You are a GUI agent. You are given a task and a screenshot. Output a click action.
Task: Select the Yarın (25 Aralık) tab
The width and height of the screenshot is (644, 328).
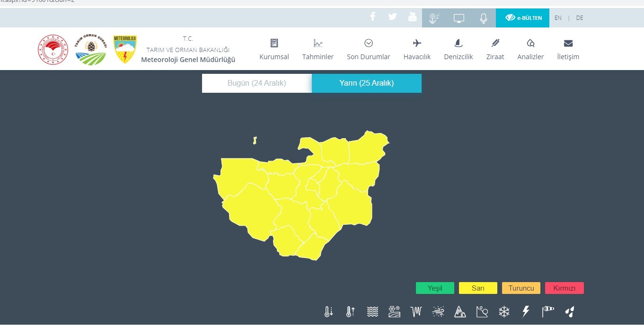(x=366, y=83)
